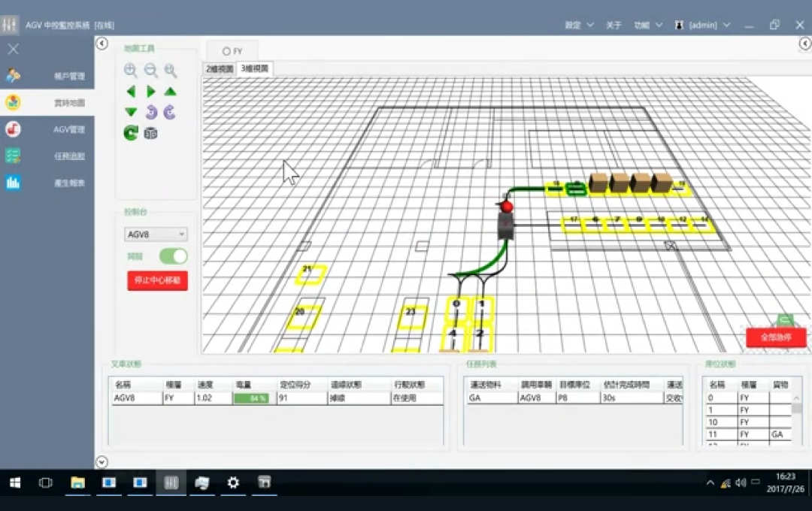Select the FY radio button above the map
The width and height of the screenshot is (812, 511).
pyautogui.click(x=226, y=52)
